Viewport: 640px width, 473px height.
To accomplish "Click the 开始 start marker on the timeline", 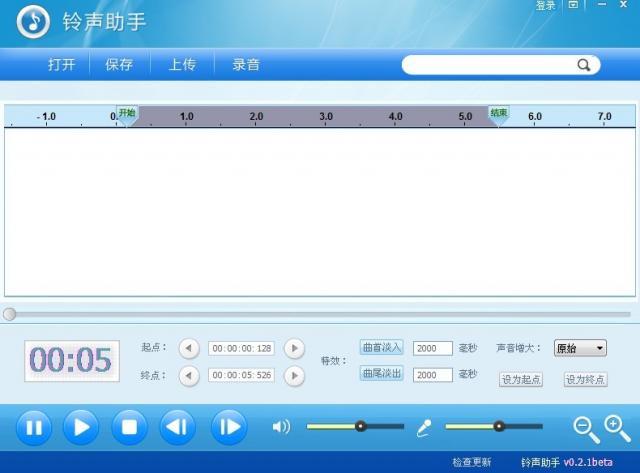I will point(127,115).
